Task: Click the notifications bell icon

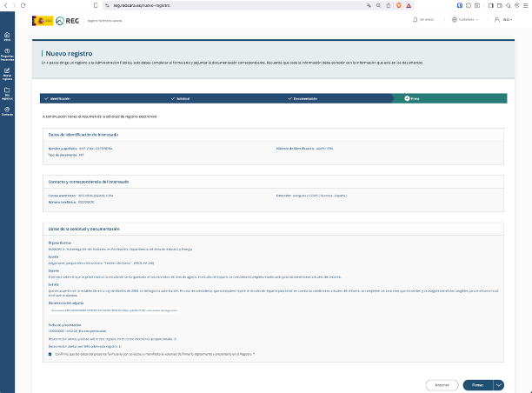Action: tap(416, 19)
